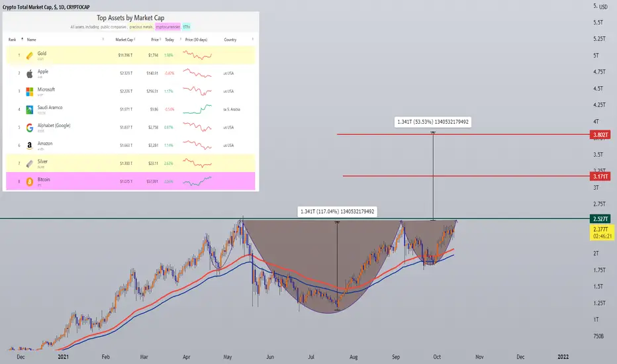Click the 'Top Assets by Market Cap' heading
This screenshot has height=364, width=617.
(x=130, y=18)
